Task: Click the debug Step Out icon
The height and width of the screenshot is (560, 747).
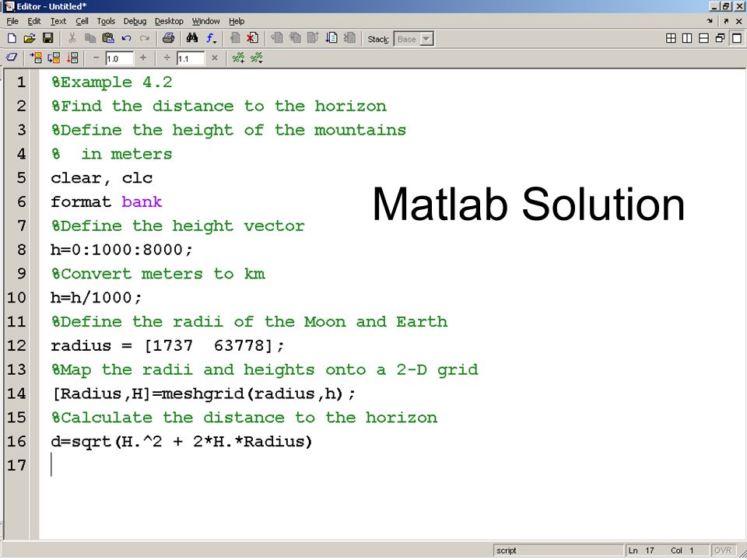Action: pos(313,39)
